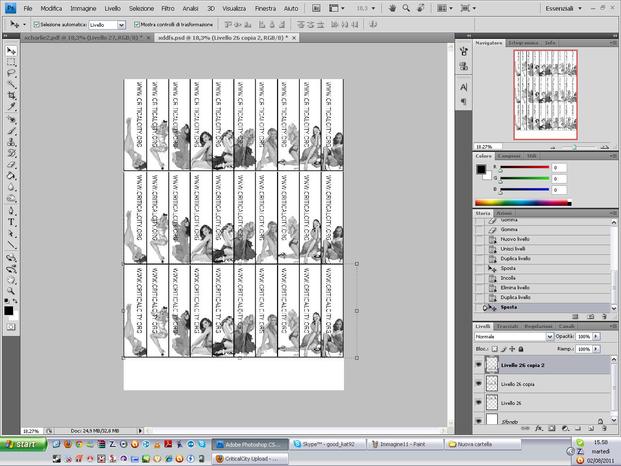The image size is (621, 466).
Task: Select the Eraser tool
Action: click(11, 164)
